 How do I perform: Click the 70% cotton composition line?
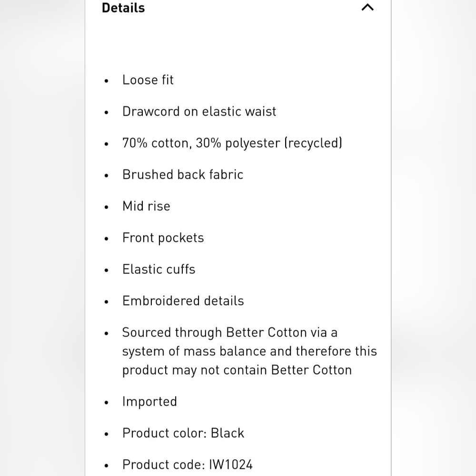click(x=232, y=143)
